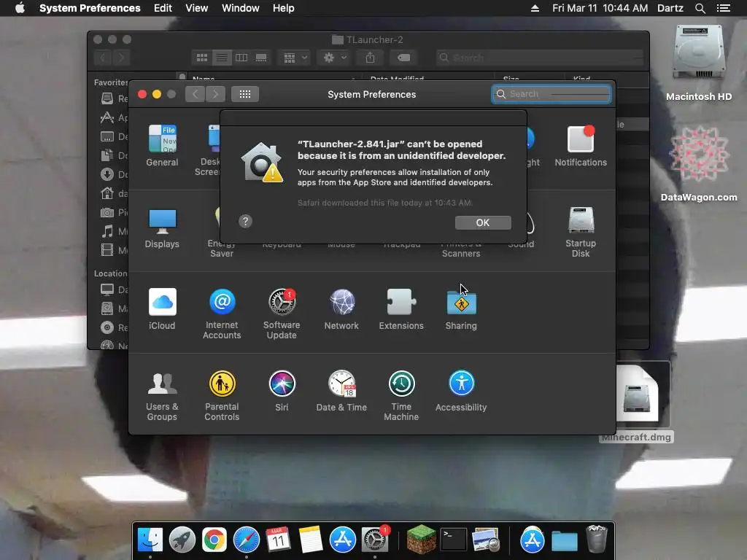Show all preferences with the grid button
747x560 pixels.
(x=245, y=94)
